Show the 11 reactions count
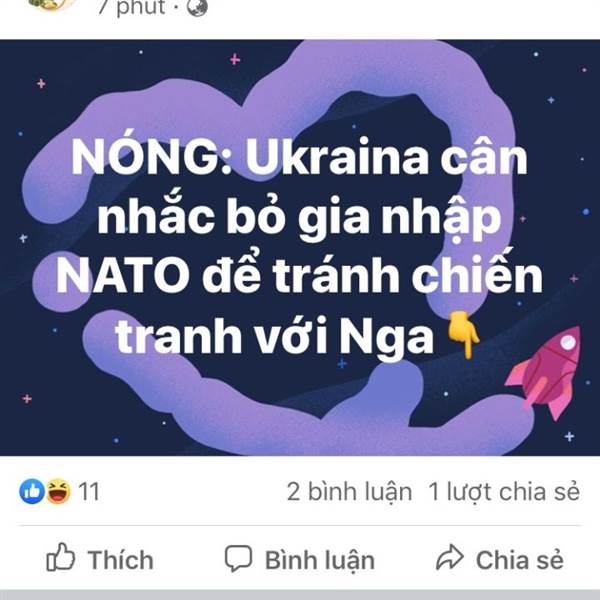This screenshot has width=600, height=600. 89,491
